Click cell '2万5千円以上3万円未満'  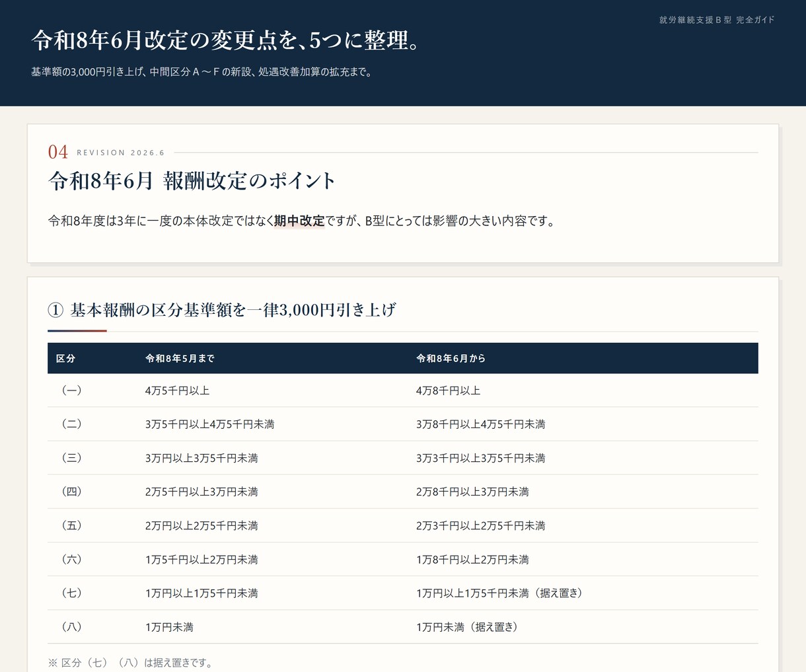[201, 492]
